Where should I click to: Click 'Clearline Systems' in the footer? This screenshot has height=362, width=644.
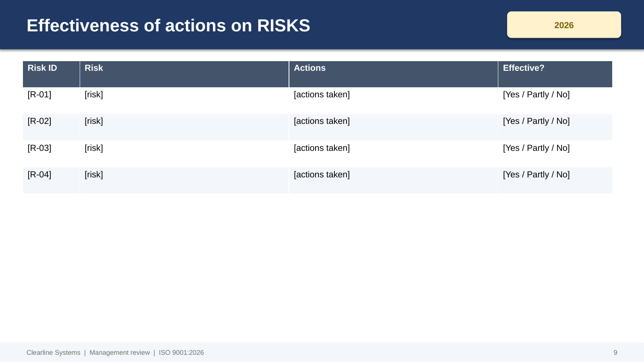[x=54, y=353]
